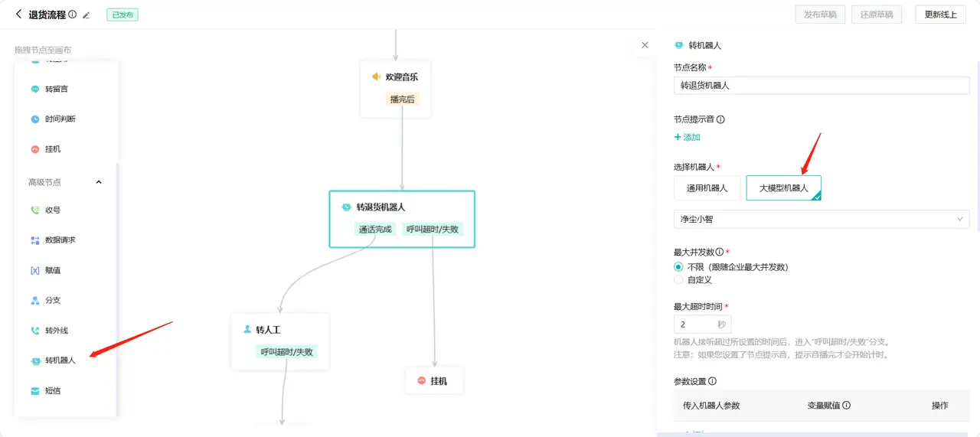Select the 挂机 node icon in palette
980x437 pixels.
click(x=34, y=149)
